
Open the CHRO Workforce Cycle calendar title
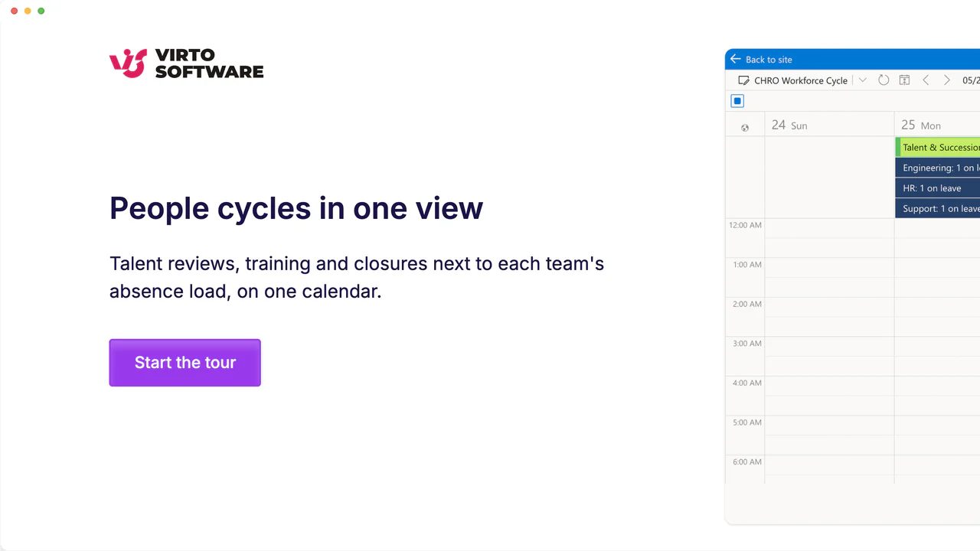pyautogui.click(x=801, y=80)
